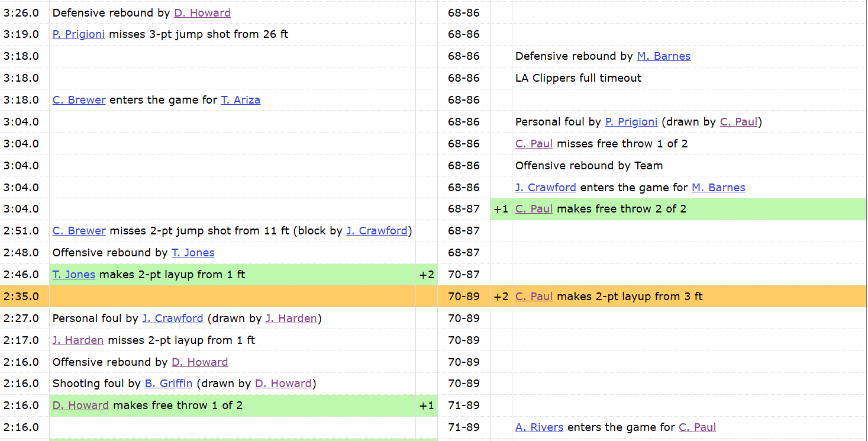868x441 pixels.
Task: Open J. Harden link in missed layup row
Action: (78, 340)
